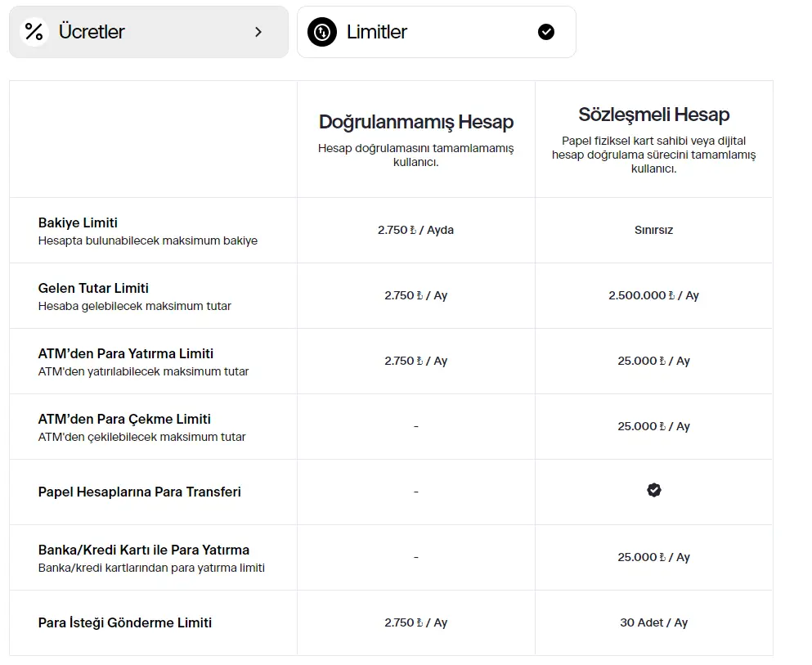Click ATM'den Para Çekme Limiti row title
This screenshot has height=665, width=812.
[x=124, y=419]
